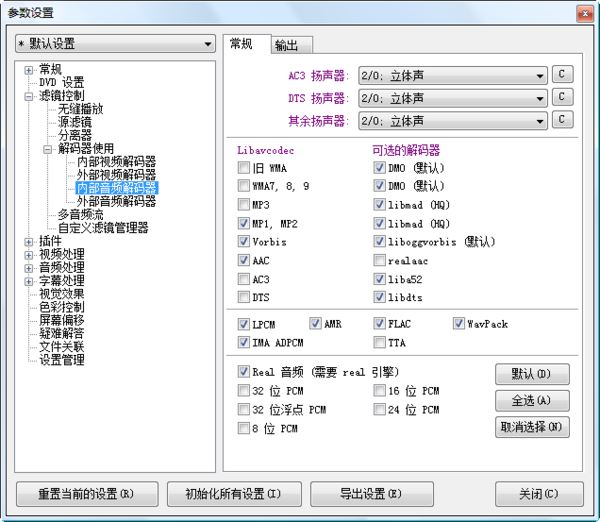The image size is (600, 522).
Task: Select 源滤镜 in the tree
Action: click(x=75, y=122)
